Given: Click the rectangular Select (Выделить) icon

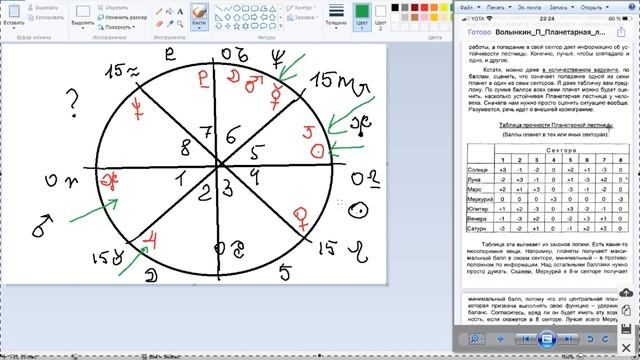Looking at the screenshot, I should (x=83, y=11).
